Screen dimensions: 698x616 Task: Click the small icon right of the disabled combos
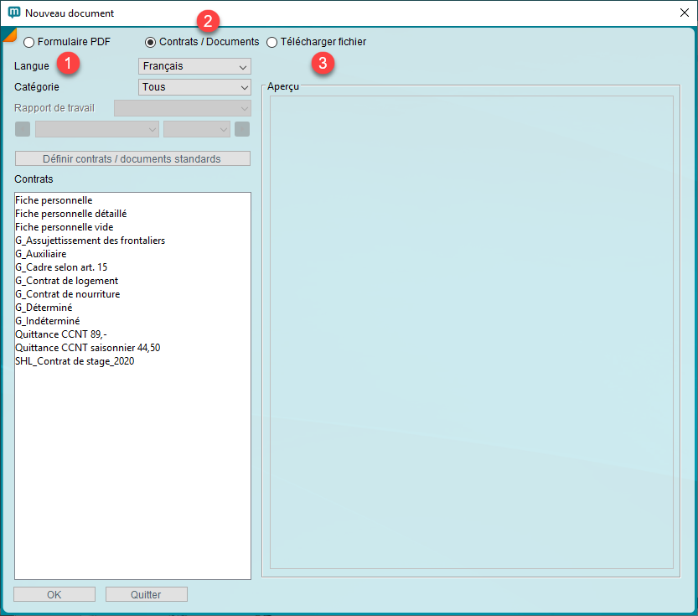tap(243, 129)
